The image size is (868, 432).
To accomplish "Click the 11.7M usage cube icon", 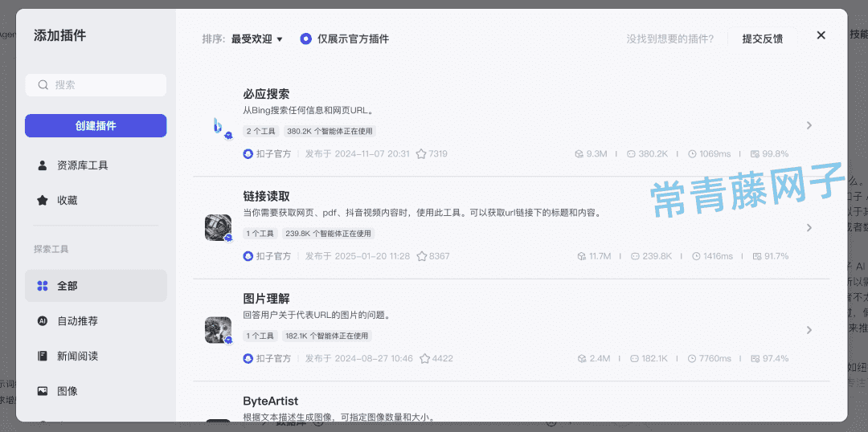I will pyautogui.click(x=581, y=256).
